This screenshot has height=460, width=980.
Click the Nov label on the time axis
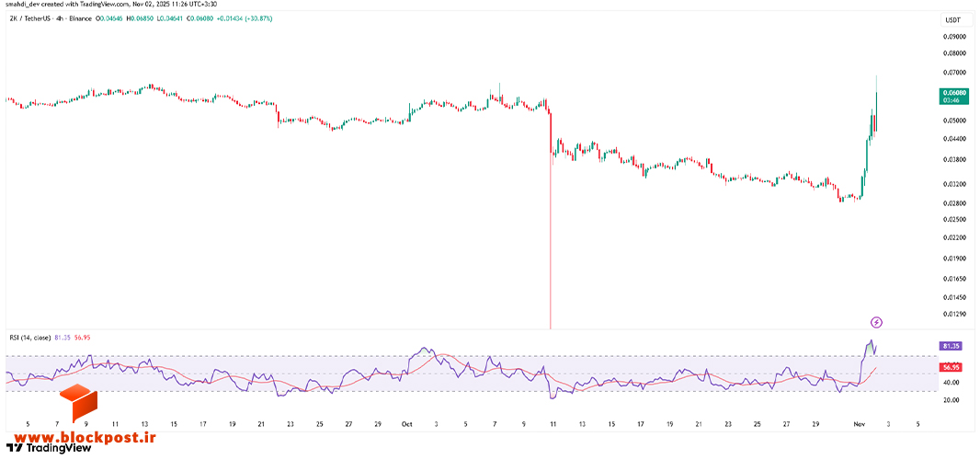[x=860, y=424]
